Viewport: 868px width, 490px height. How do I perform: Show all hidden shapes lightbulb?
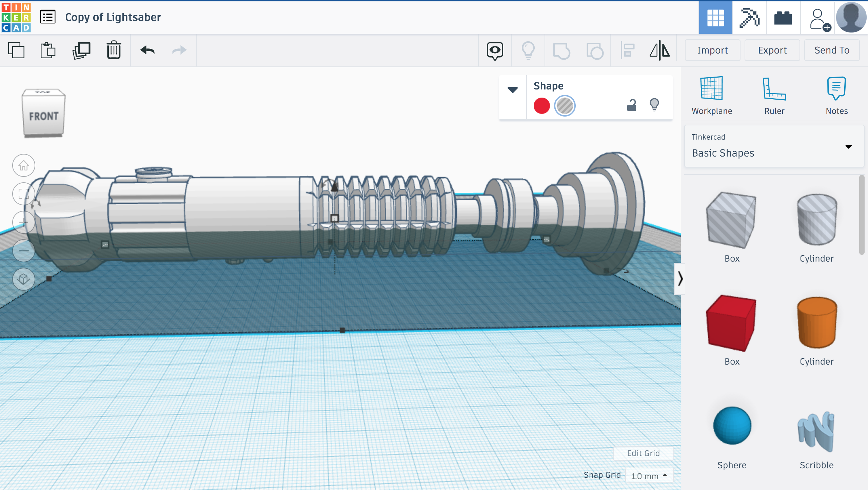tap(528, 50)
